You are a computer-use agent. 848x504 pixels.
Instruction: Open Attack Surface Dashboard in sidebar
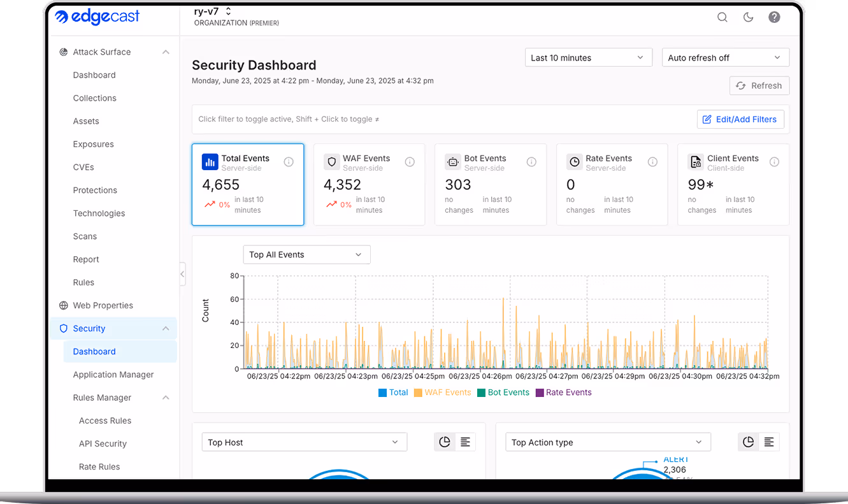pos(94,75)
